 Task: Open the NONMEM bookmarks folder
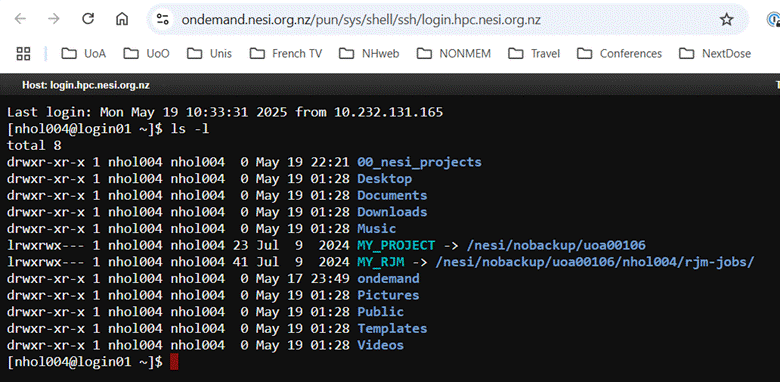[454, 53]
